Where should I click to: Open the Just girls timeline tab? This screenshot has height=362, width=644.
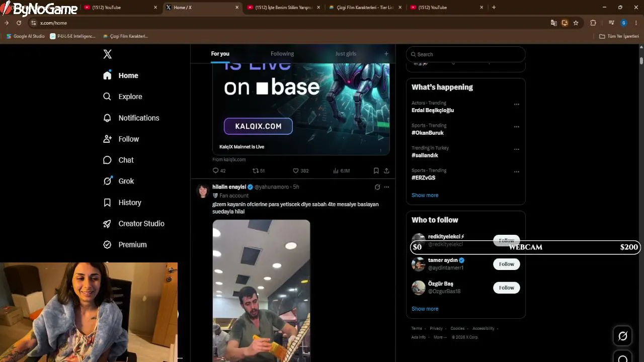pos(346,54)
